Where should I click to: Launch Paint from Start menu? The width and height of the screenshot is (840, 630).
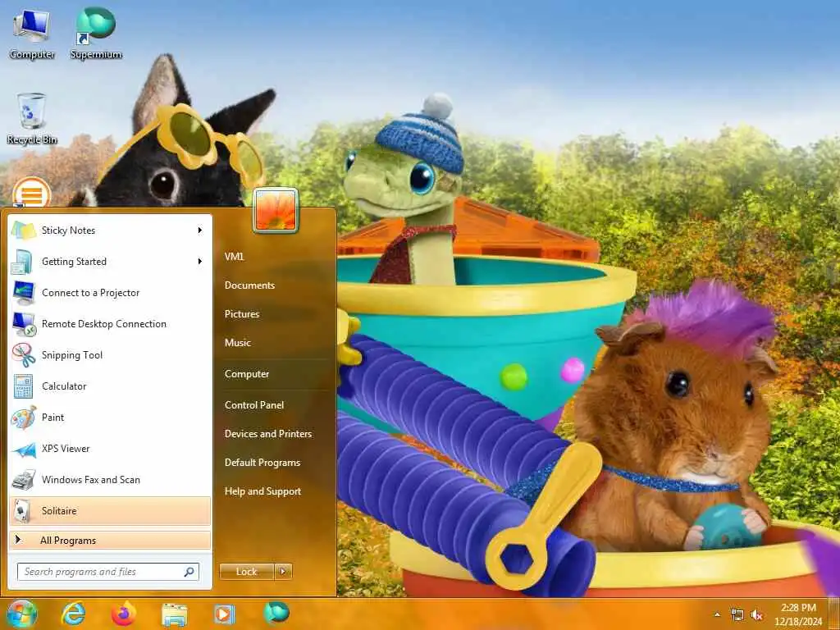pos(111,418)
